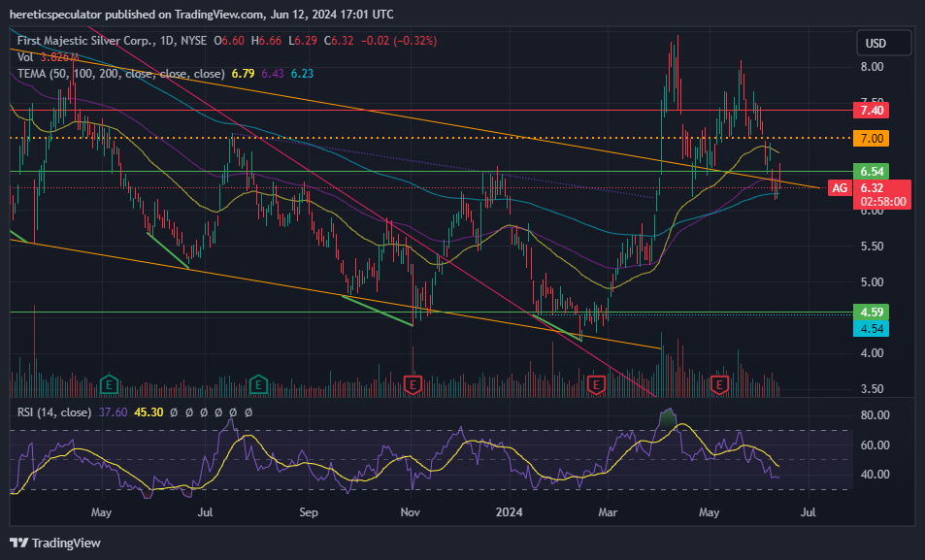The height and width of the screenshot is (560, 925).
Task: Click the green earnings marker between Jul and Sep
Action: tap(258, 385)
